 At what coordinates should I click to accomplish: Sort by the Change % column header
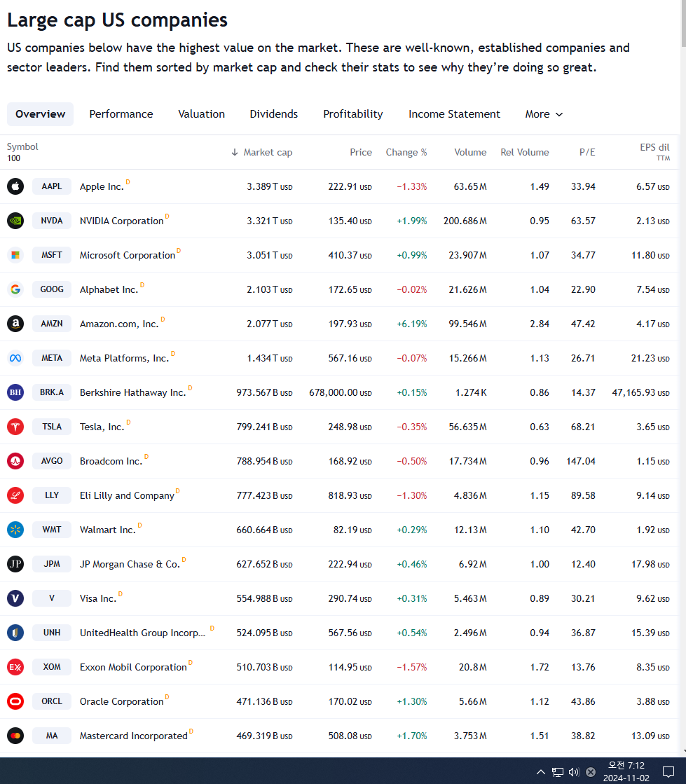coord(406,152)
